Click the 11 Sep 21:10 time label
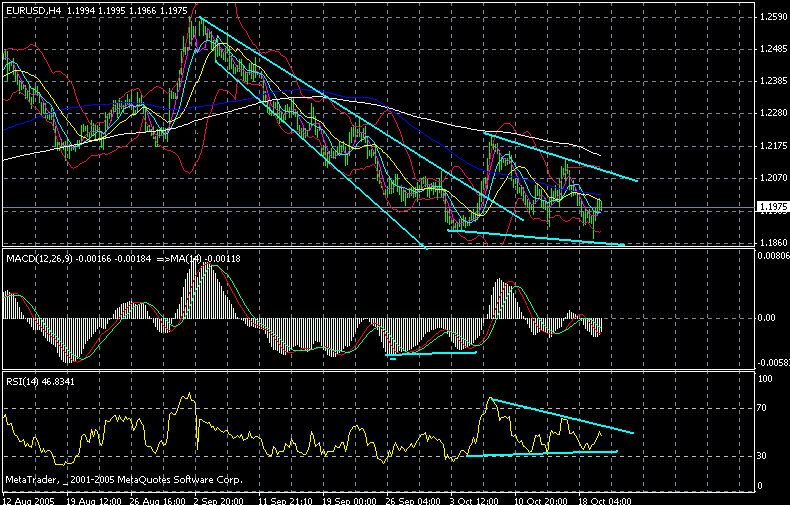Screen dimensions: 790x505 pos(285,501)
